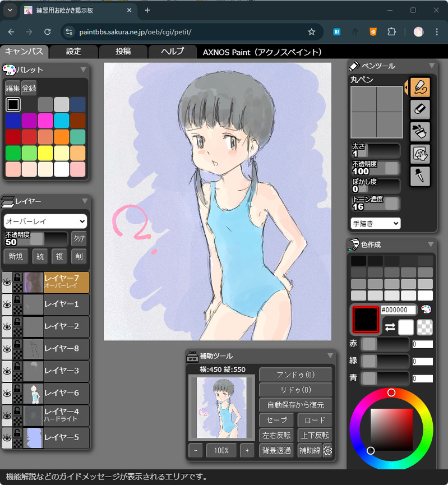Collapse the パレット panel triangle

tap(83, 70)
